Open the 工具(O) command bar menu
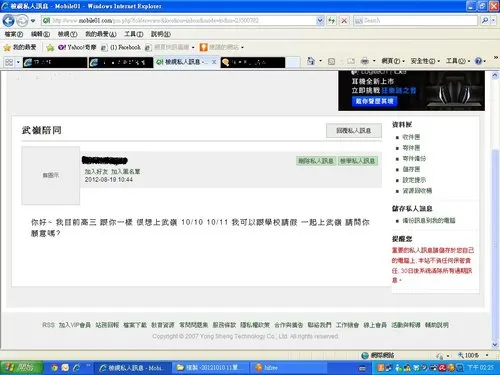This screenshot has height=375, width=500. (x=458, y=61)
